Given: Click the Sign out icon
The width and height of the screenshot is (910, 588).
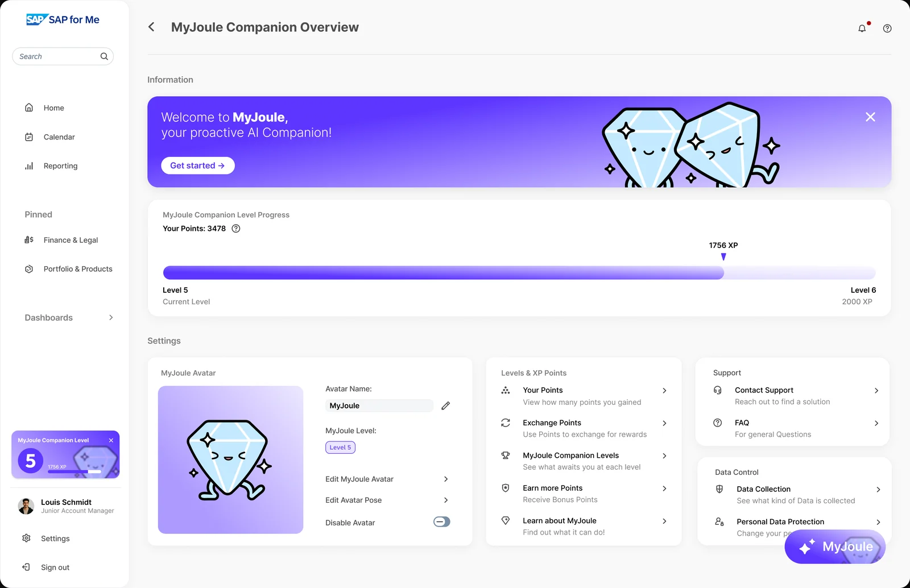Looking at the screenshot, I should click(x=26, y=567).
